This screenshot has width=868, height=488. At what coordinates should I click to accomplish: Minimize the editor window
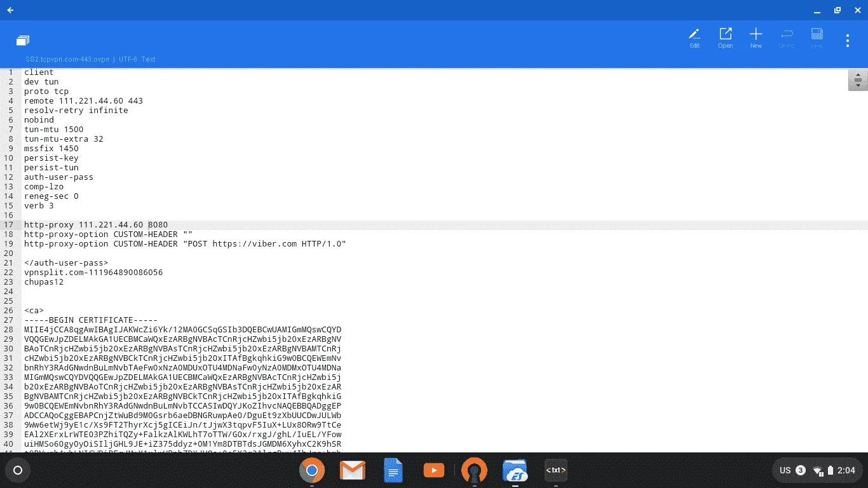point(817,10)
